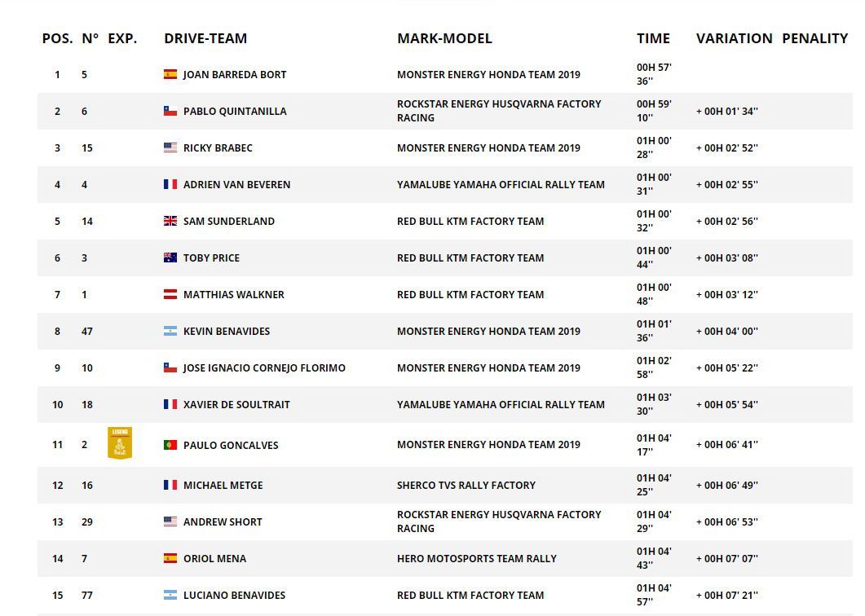Image resolution: width=865 pixels, height=616 pixels.
Task: Click the VARIATION column header
Action: tap(734, 38)
